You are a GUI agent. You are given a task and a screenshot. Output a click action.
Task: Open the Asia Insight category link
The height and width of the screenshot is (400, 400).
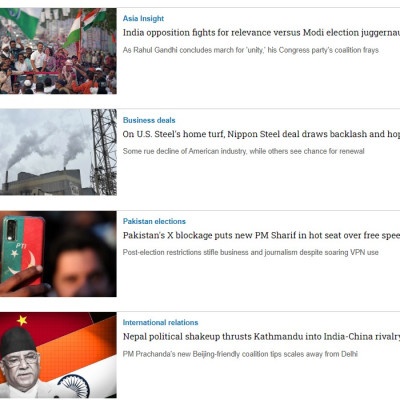(x=143, y=19)
